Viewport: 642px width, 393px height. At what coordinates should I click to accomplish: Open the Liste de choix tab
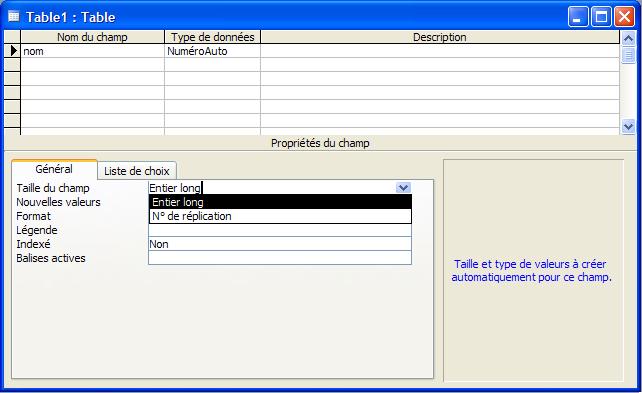point(137,171)
